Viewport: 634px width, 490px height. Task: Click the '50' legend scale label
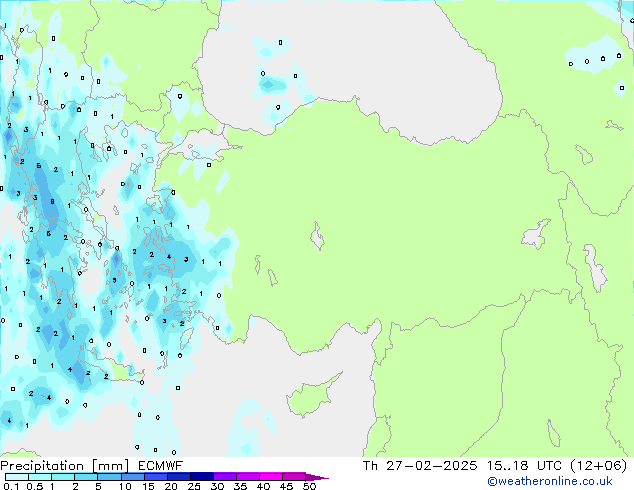[309, 486]
